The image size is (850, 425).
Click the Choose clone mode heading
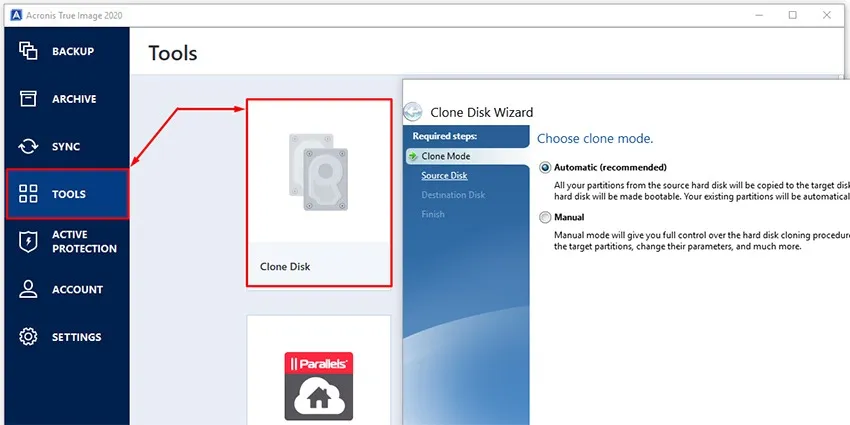pyautogui.click(x=595, y=139)
